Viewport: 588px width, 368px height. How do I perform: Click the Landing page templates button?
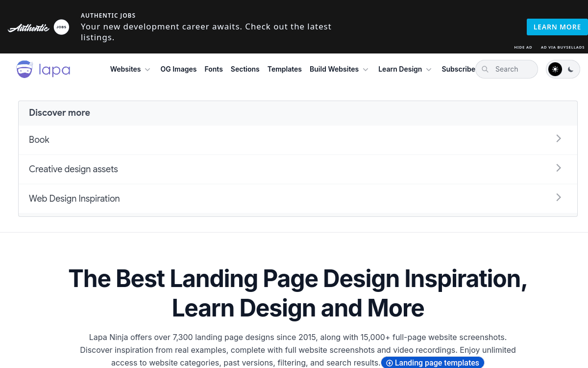433,363
